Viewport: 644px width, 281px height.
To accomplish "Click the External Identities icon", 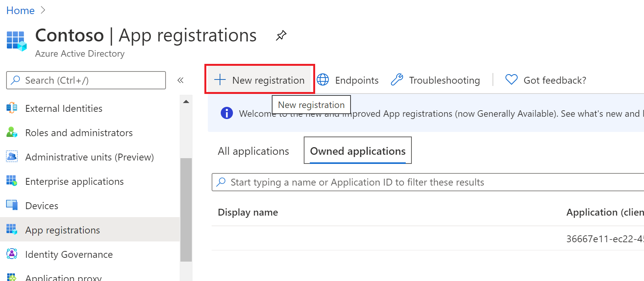I will (x=12, y=108).
